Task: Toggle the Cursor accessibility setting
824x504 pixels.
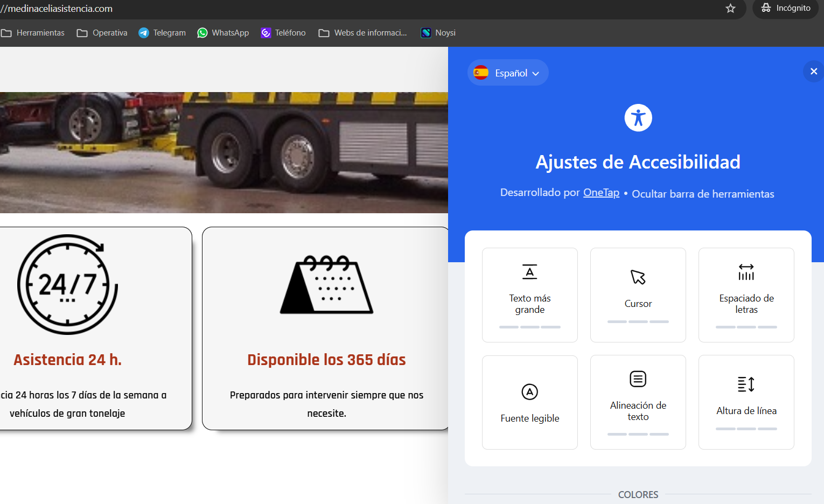Action: (638, 295)
